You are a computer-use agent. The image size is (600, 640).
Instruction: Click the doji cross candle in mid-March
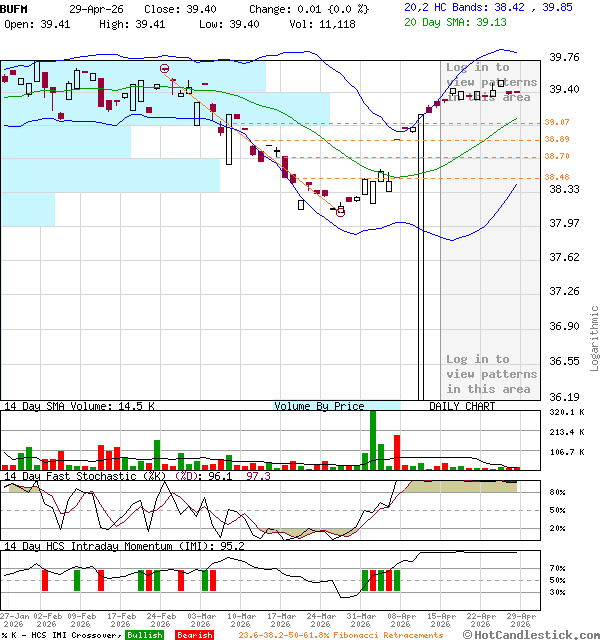(x=277, y=150)
